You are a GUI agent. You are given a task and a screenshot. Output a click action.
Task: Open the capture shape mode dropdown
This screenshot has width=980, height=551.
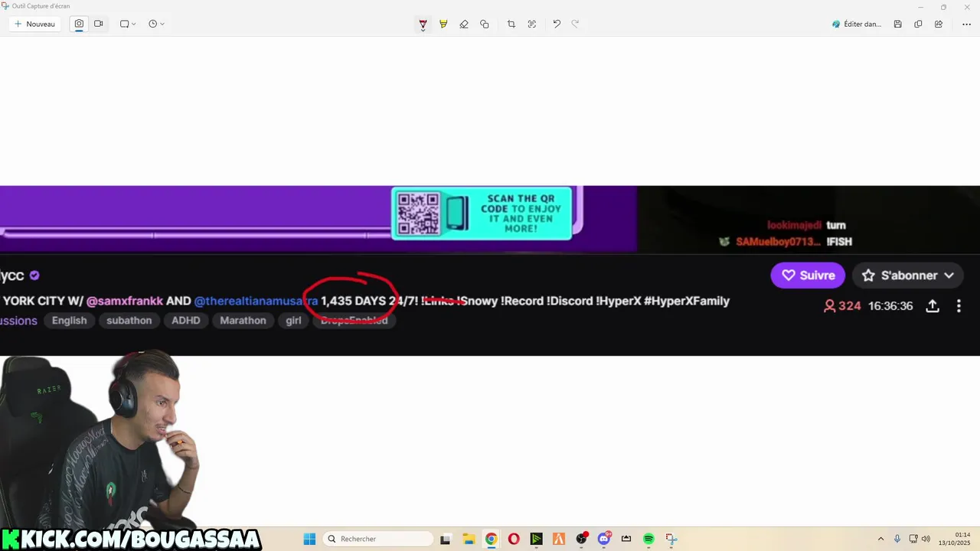click(x=128, y=24)
